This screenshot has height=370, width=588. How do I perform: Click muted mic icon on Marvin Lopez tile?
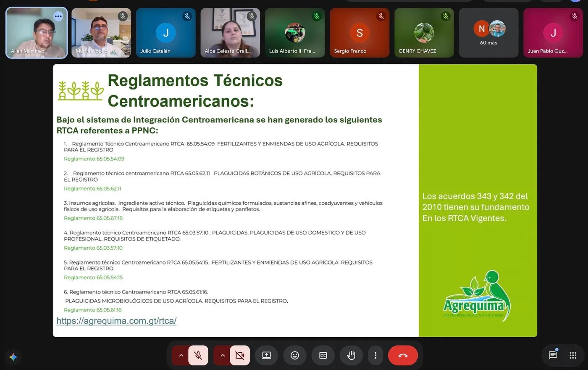(x=123, y=16)
